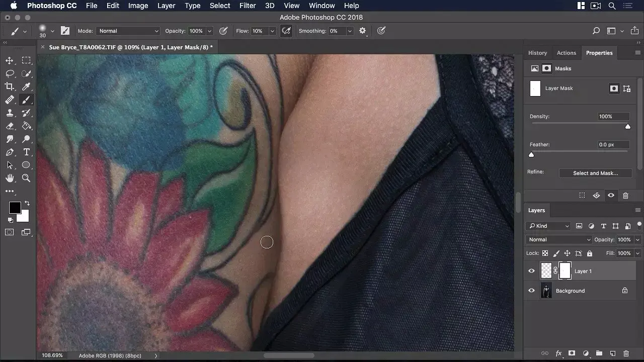
Task: Select the Pen tool
Action: 10,152
